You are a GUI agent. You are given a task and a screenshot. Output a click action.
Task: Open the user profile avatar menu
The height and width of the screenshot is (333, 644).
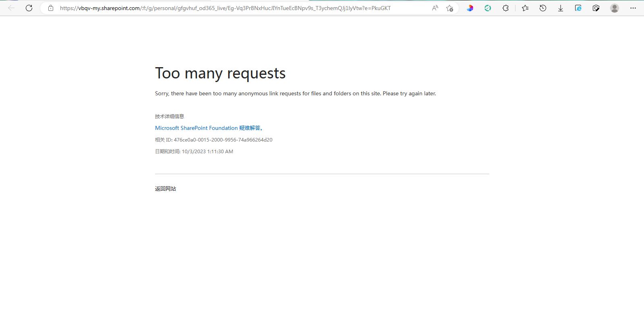tap(614, 8)
